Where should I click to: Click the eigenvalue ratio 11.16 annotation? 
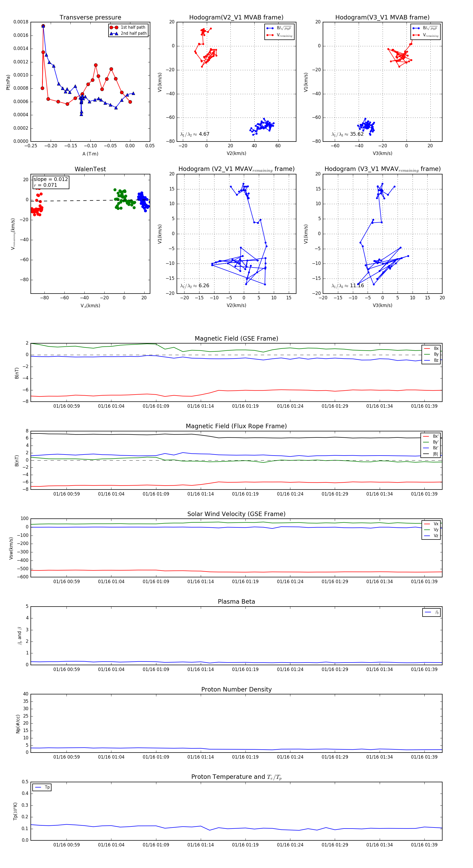click(x=347, y=286)
